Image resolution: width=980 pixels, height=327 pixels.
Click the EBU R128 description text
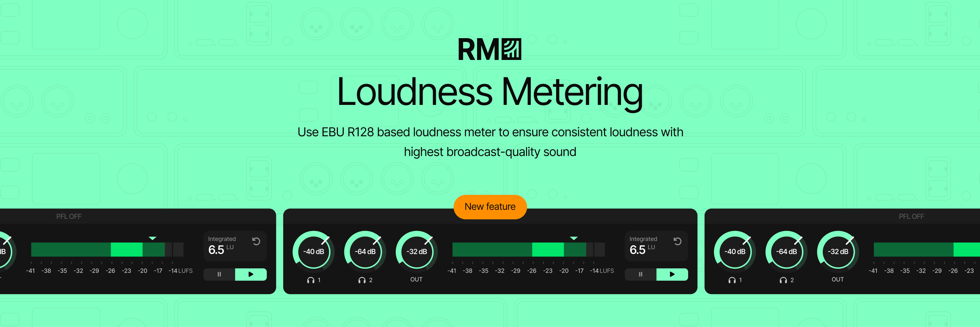coord(490,142)
